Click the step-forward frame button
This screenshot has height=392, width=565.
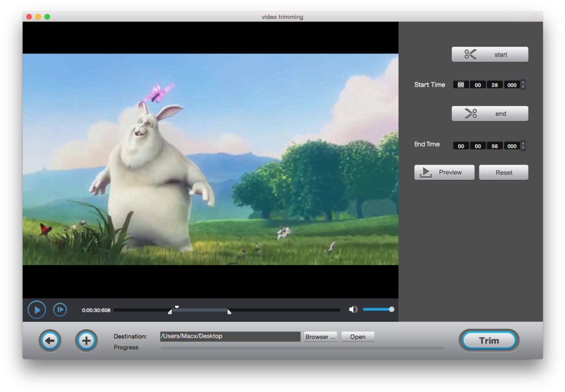tap(60, 310)
